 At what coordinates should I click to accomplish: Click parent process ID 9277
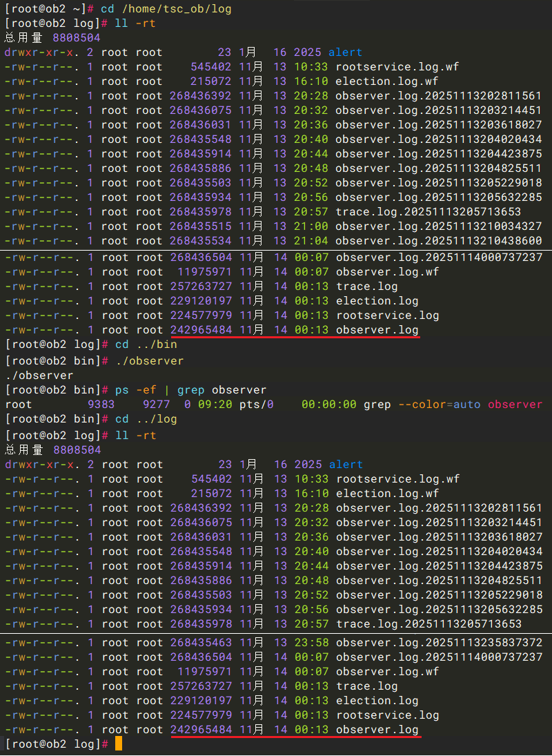156,405
